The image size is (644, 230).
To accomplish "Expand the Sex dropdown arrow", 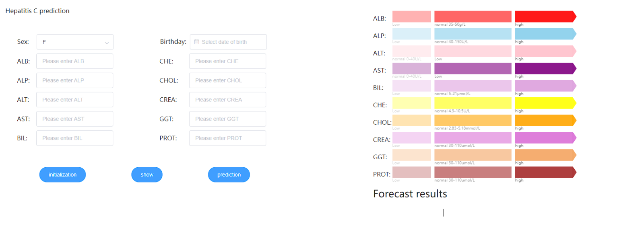I will pyautogui.click(x=107, y=42).
